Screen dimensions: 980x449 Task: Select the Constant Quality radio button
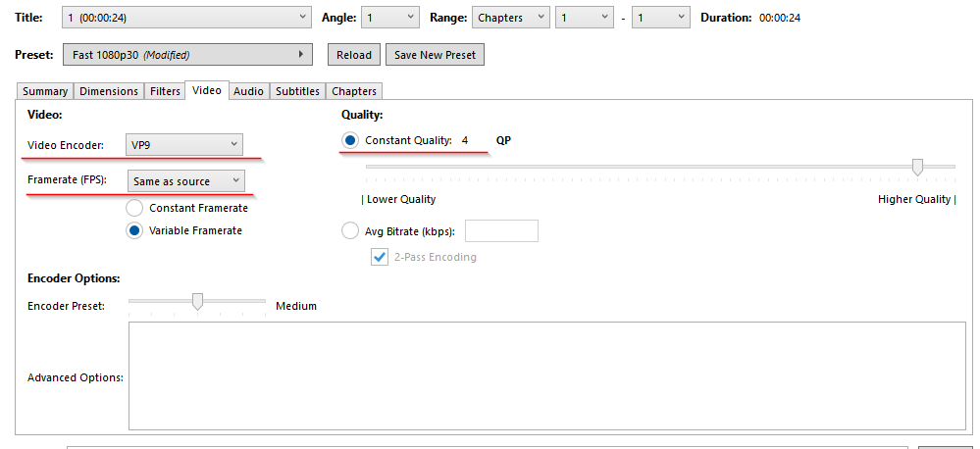pyautogui.click(x=350, y=140)
